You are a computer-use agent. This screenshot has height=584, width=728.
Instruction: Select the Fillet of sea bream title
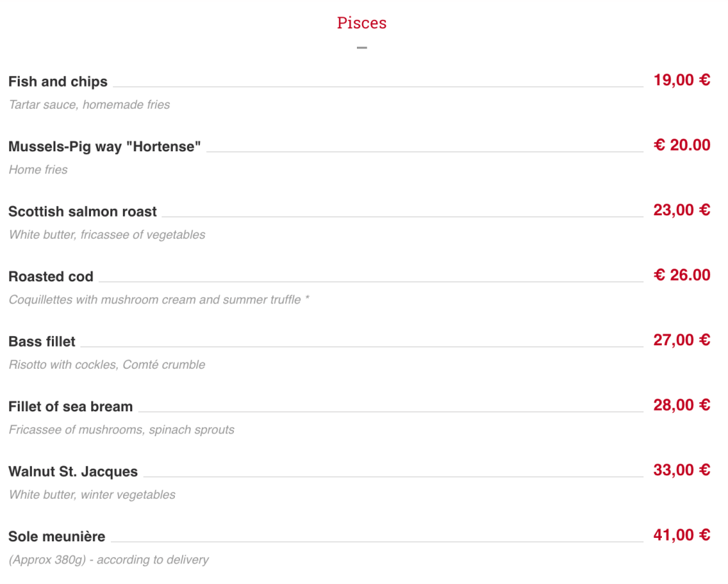pyautogui.click(x=70, y=406)
